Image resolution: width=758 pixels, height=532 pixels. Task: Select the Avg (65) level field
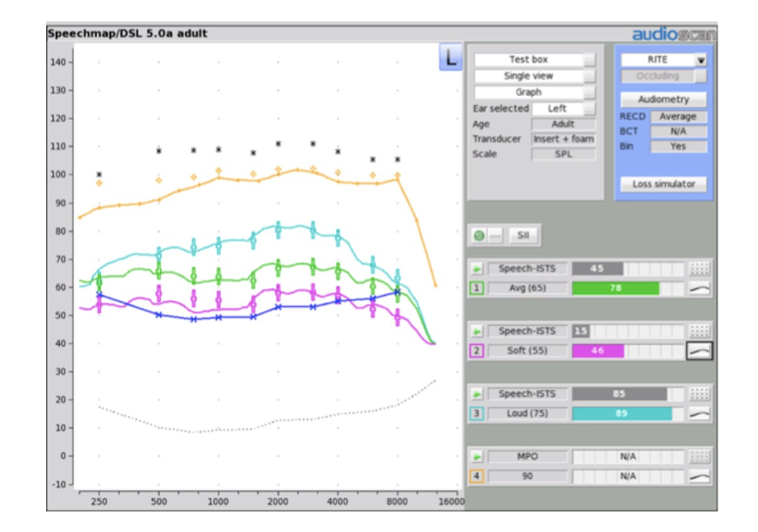tap(527, 288)
